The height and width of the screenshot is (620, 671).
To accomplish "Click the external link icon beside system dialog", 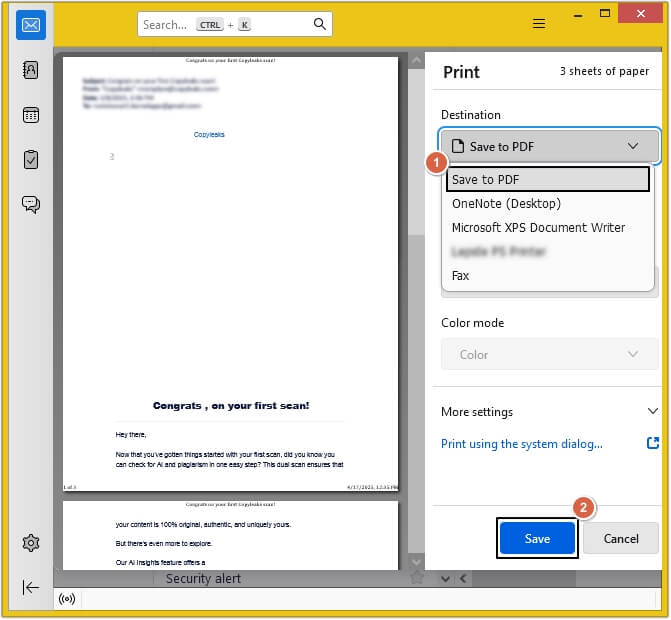I will pos(653,443).
